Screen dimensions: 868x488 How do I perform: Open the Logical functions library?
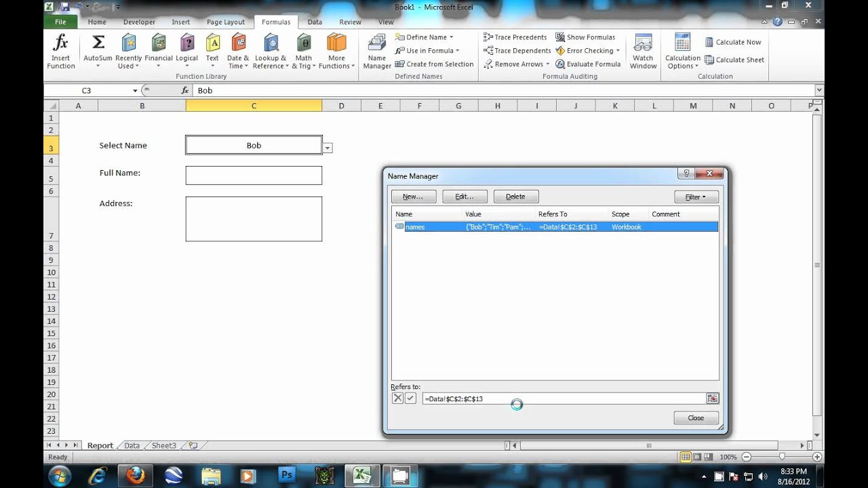(x=187, y=52)
